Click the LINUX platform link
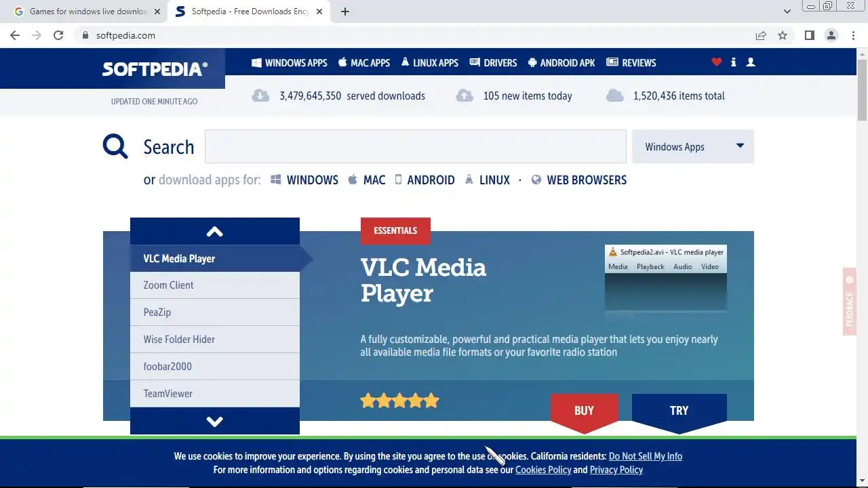 point(488,180)
